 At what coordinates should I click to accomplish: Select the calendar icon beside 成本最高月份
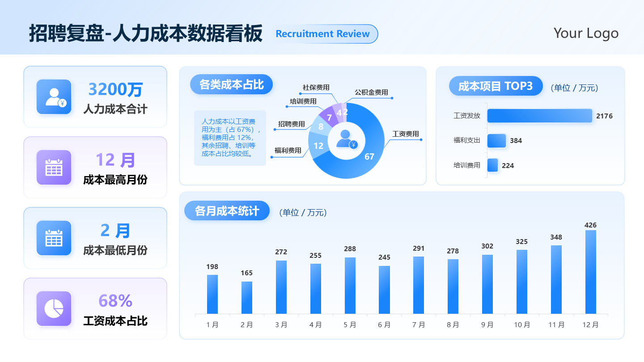point(54,167)
